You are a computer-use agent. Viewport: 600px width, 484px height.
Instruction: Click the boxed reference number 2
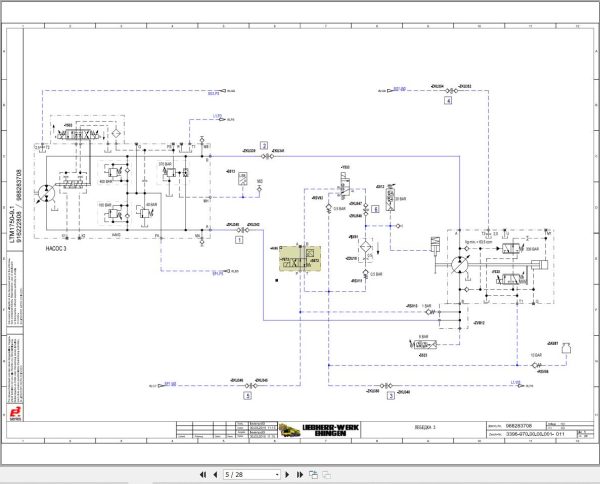click(264, 145)
